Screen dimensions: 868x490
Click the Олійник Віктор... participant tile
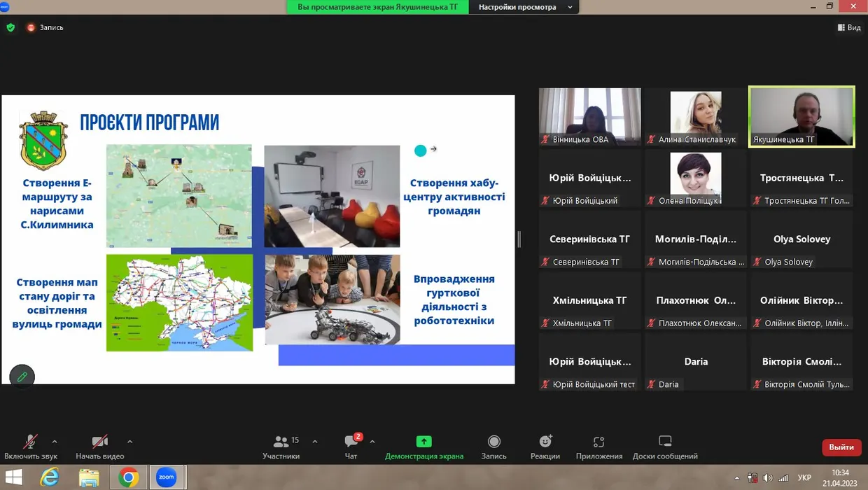tap(801, 300)
